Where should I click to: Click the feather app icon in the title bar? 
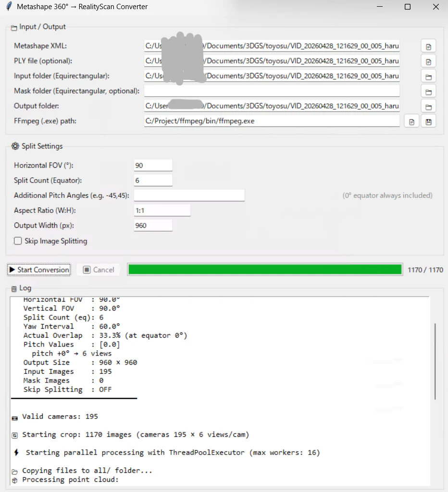click(9, 6)
